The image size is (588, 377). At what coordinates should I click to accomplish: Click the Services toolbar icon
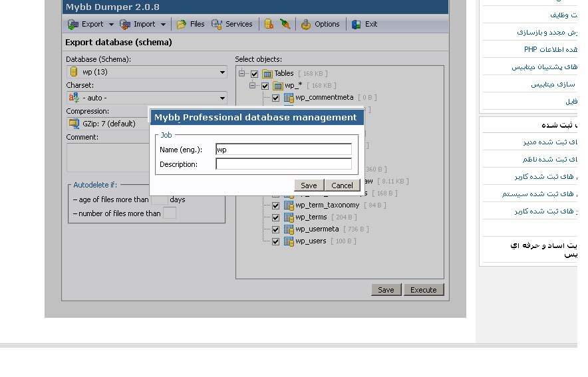pyautogui.click(x=232, y=24)
